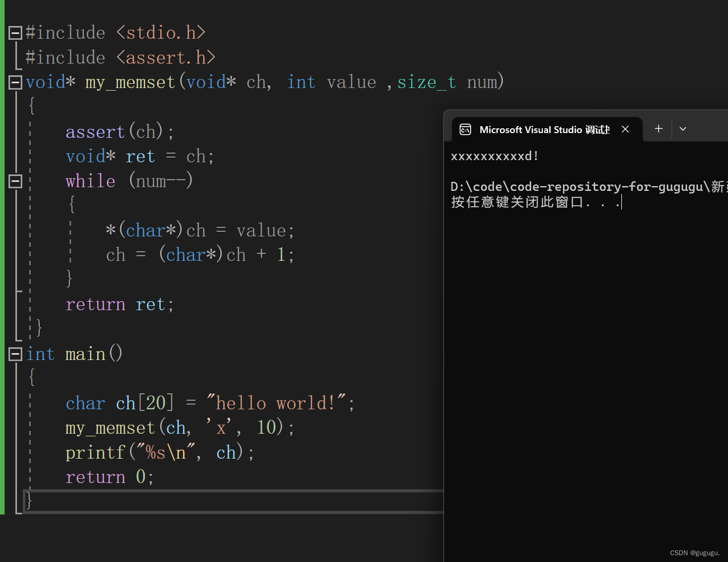Click the 'return 0;' line
728x562 pixels.
point(110,477)
